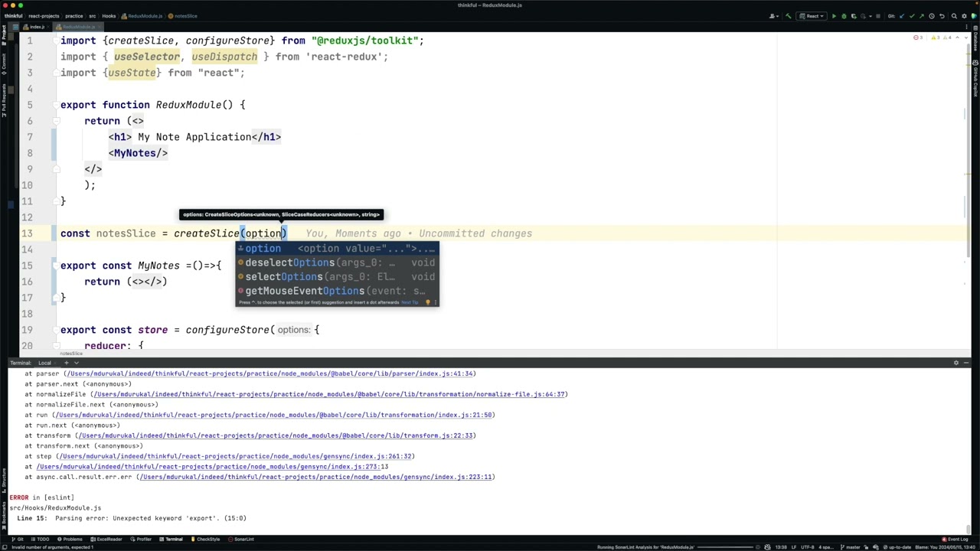
Task: Open the transformation index.js:21:50 link
Action: pos(274,415)
